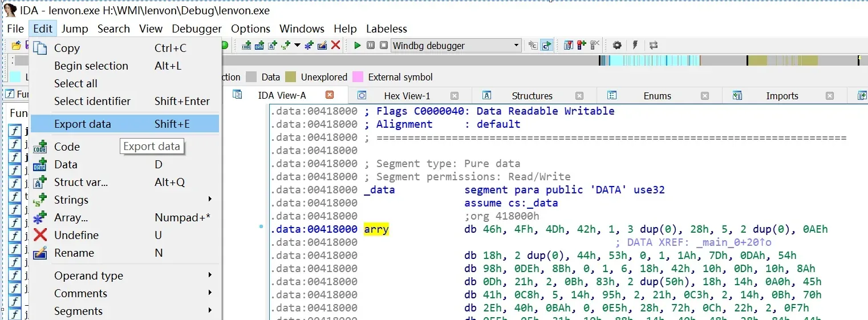The image size is (868, 320).
Task: Click the add breakpoint toolbar icon
Action: [581, 45]
